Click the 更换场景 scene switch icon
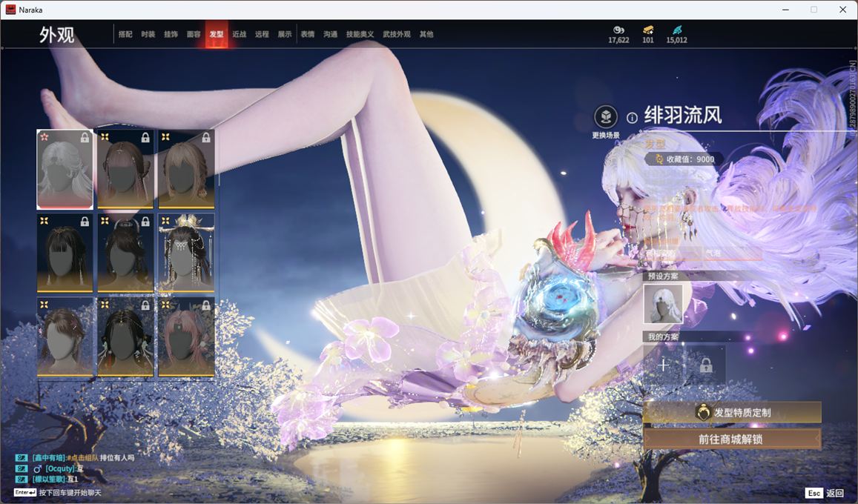The height and width of the screenshot is (504, 858). pos(606,116)
